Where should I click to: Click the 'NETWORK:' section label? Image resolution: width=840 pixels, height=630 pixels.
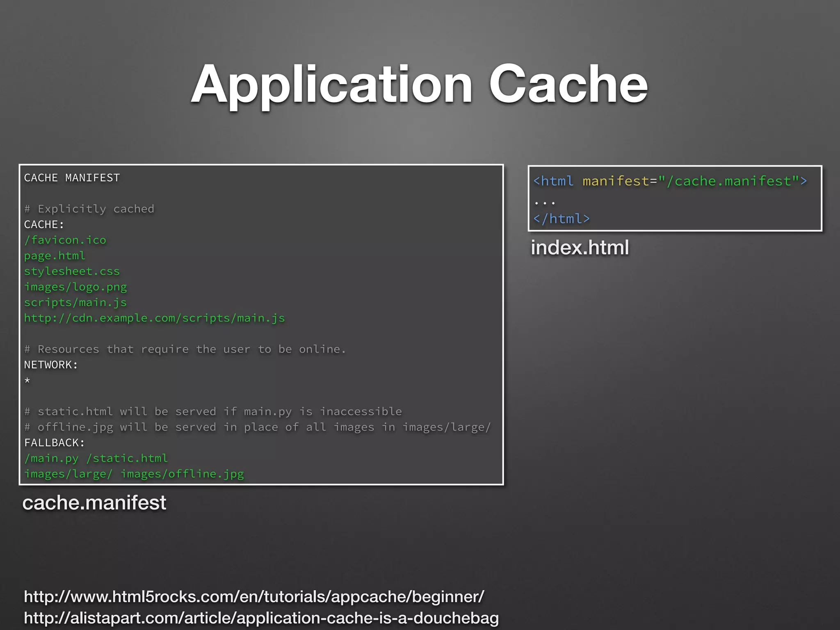[51, 365]
